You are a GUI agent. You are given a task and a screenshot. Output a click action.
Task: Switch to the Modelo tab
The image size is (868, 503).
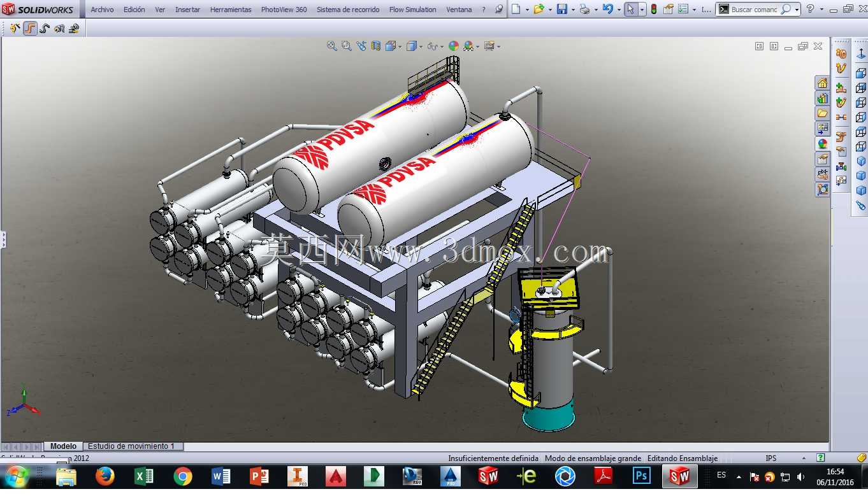[63, 446]
